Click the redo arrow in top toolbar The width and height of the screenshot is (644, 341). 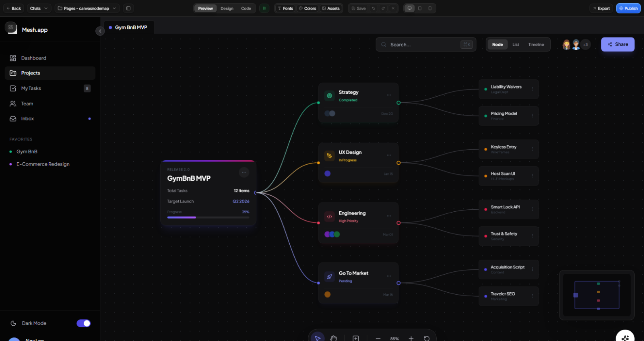tap(383, 8)
